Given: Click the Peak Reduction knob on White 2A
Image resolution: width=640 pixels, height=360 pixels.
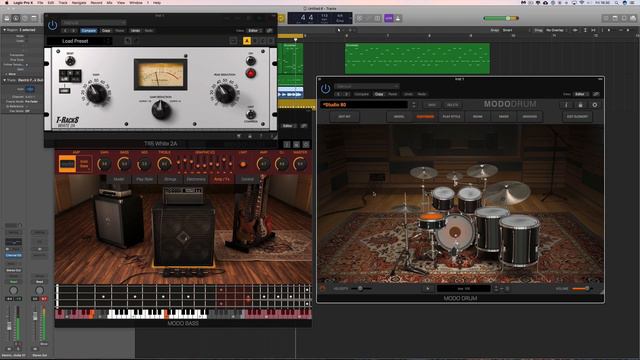Looking at the screenshot, I should click(225, 93).
